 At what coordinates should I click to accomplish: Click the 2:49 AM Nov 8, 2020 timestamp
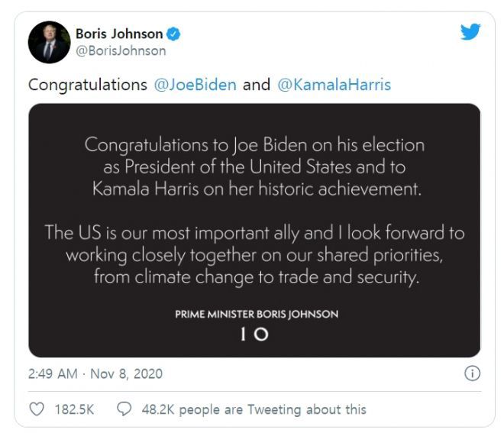click(x=95, y=374)
